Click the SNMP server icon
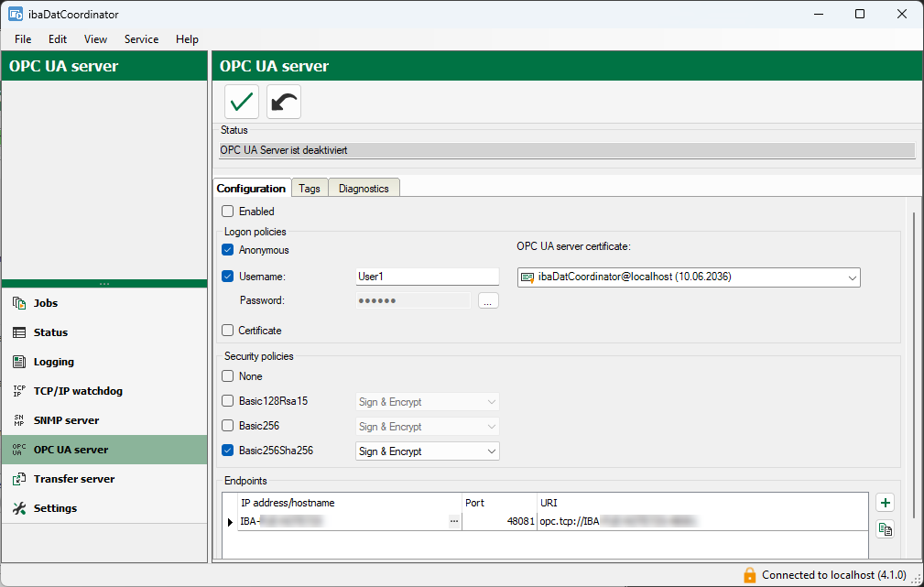This screenshot has height=587, width=924. [19, 420]
